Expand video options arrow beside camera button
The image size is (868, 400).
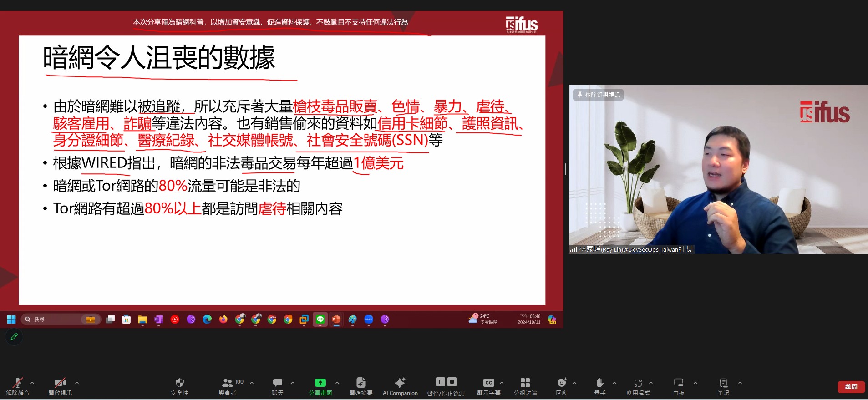pyautogui.click(x=77, y=383)
